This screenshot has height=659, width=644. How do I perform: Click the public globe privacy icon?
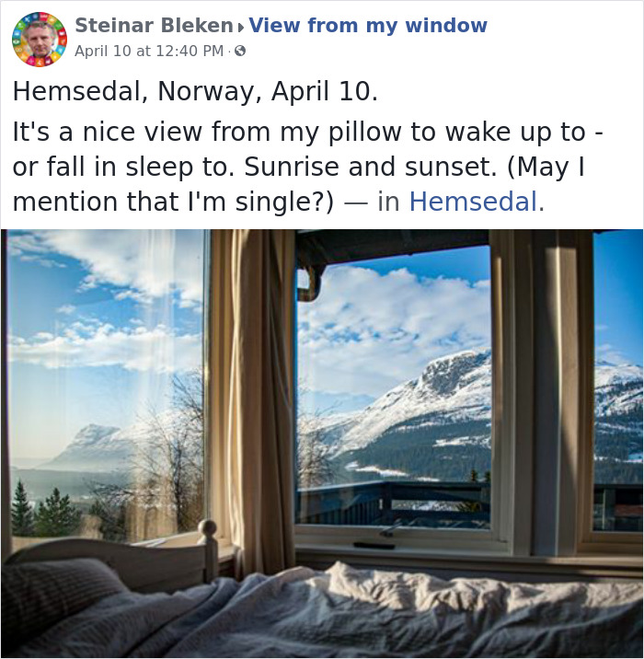[240, 52]
